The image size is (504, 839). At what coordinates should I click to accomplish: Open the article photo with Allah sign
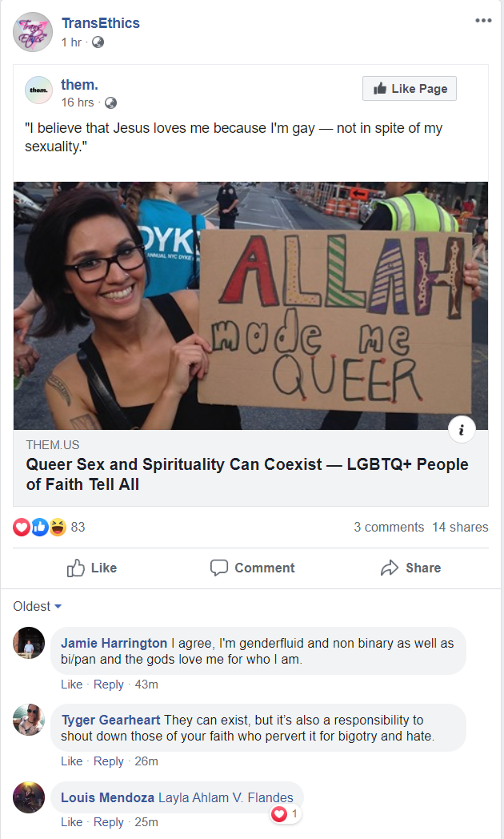[x=250, y=306]
